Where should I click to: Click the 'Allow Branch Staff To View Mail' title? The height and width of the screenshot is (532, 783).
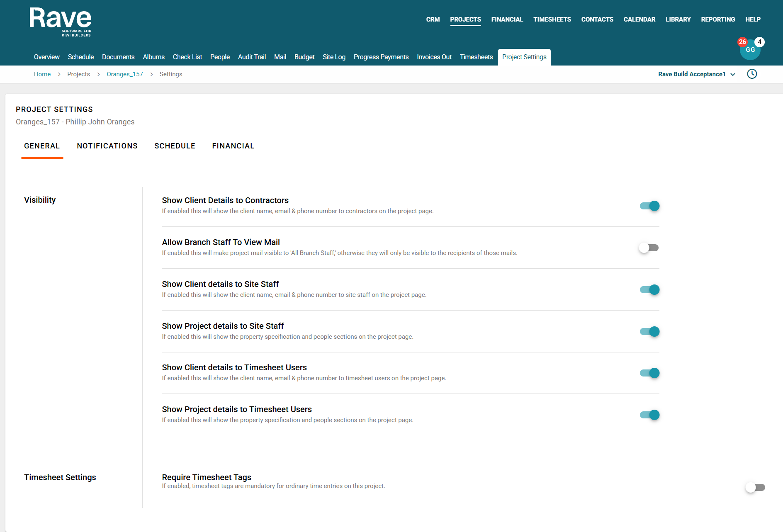click(x=221, y=242)
